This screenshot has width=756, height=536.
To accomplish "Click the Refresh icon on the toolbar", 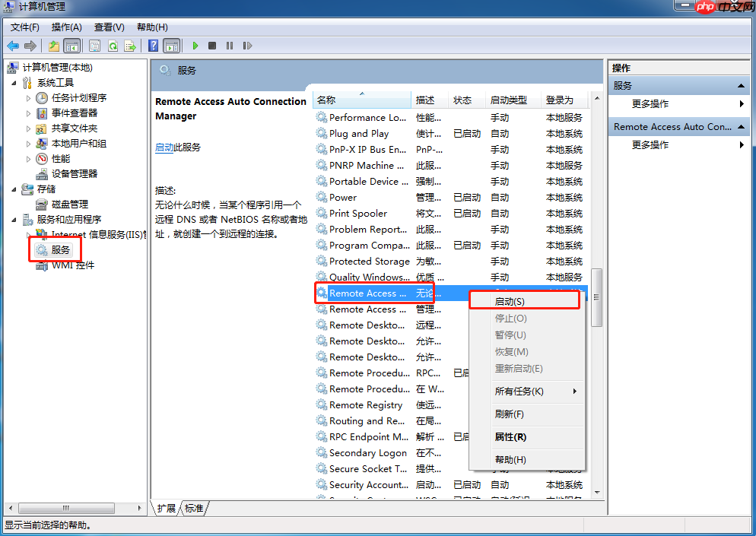I will point(112,46).
